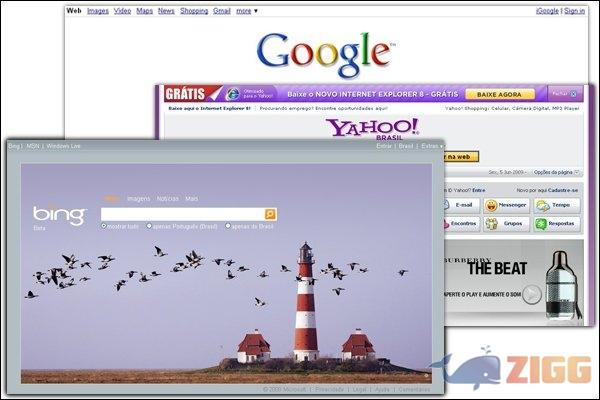Click the Yahoo Encontros button
Viewport: 600px width, 400px height.
(460, 224)
